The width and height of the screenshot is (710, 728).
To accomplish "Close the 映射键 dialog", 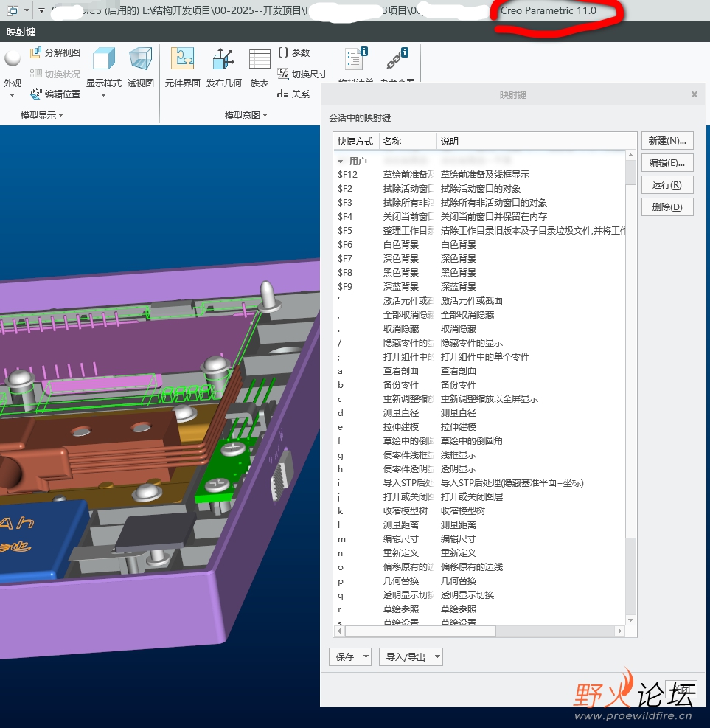I will [x=695, y=94].
